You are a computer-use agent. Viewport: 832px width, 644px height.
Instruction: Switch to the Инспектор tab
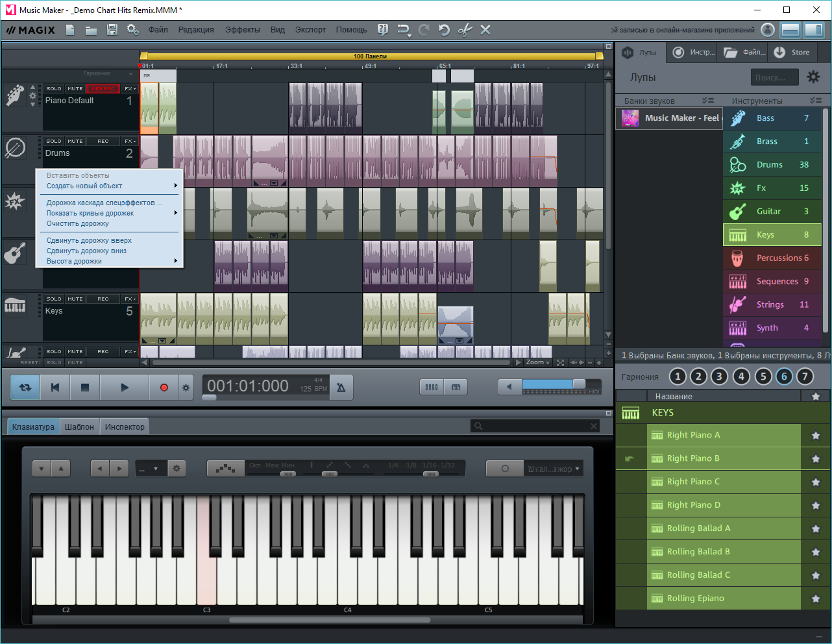click(125, 427)
